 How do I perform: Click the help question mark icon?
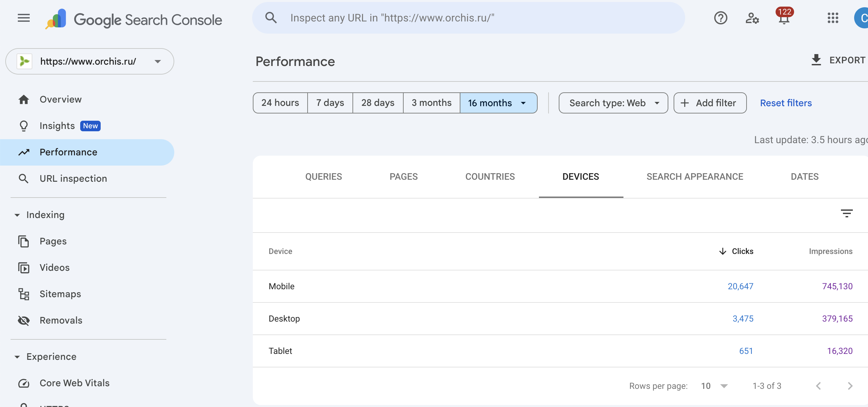point(720,18)
